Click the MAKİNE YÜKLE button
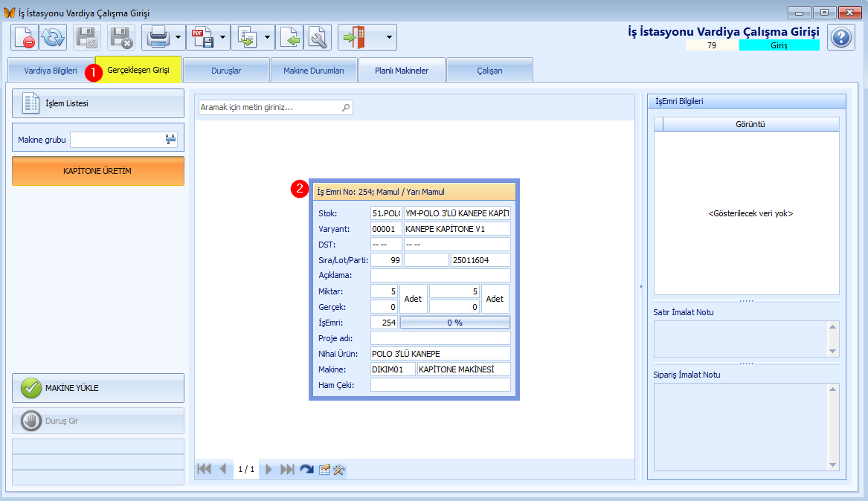Image resolution: width=868 pixels, height=501 pixels. tap(98, 388)
